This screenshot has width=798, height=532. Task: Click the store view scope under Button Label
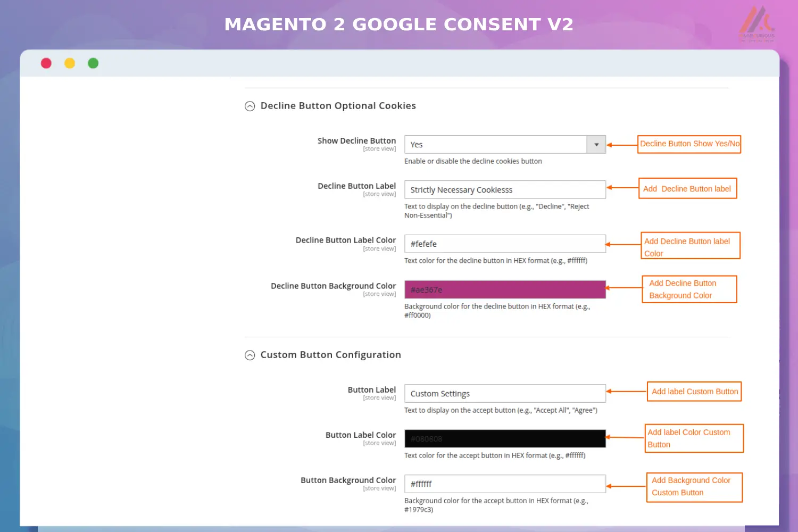tap(379, 397)
